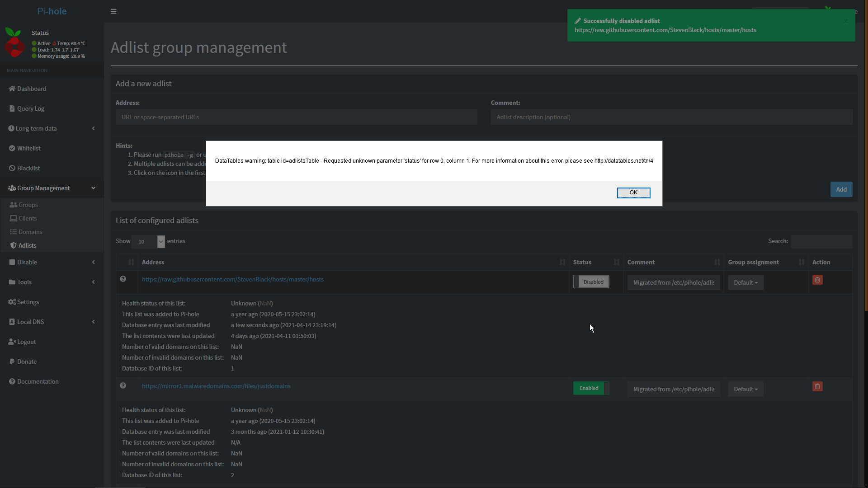
Task: Toggle the Disabled switch for StevenBlack list
Action: pyautogui.click(x=591, y=282)
